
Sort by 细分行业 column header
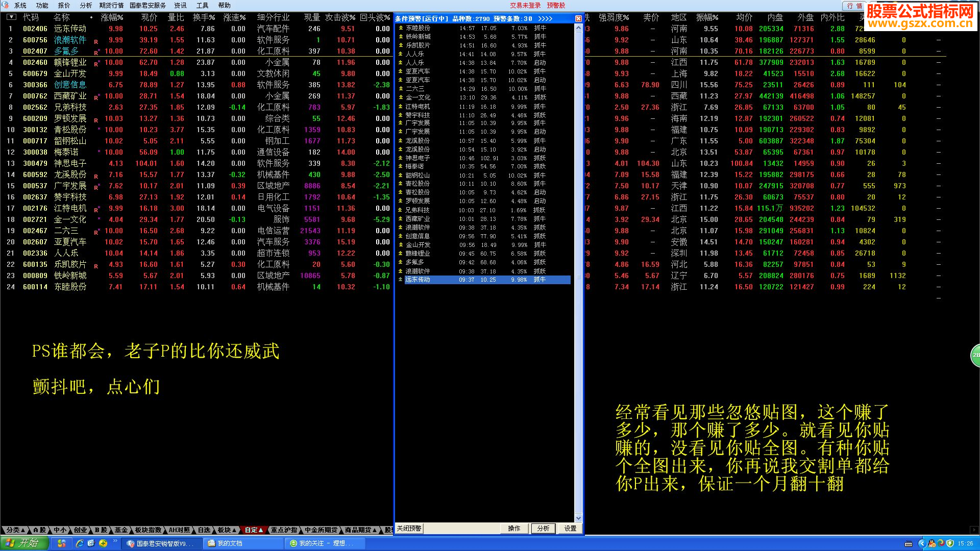(273, 17)
